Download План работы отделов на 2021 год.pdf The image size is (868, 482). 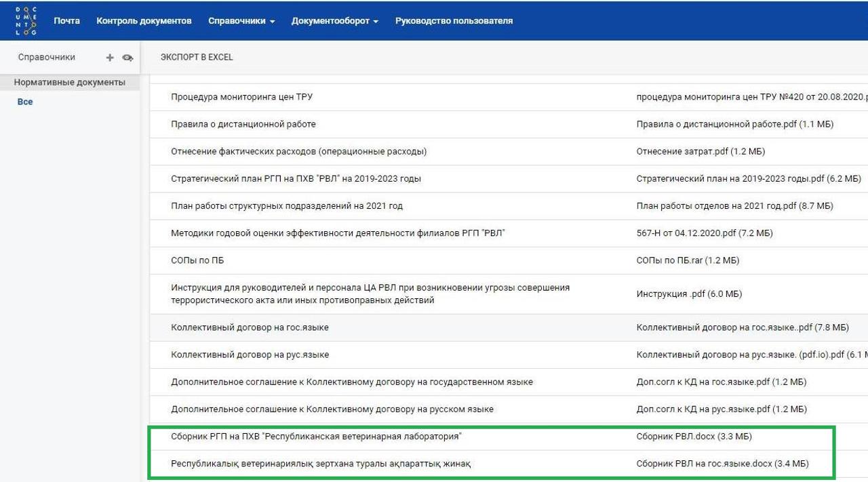734,205
